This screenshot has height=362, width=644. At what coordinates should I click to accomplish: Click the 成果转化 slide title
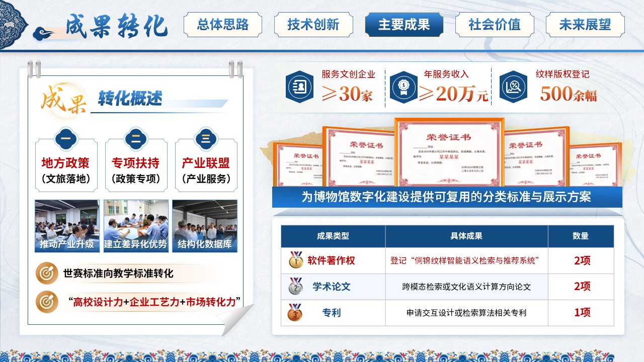point(117,26)
